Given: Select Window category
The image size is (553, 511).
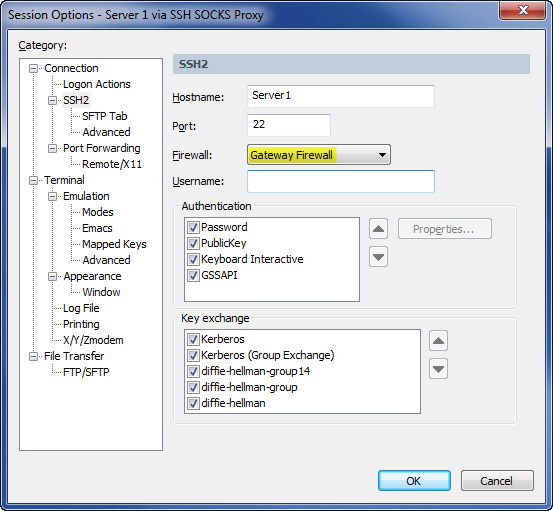Looking at the screenshot, I should (x=101, y=292).
